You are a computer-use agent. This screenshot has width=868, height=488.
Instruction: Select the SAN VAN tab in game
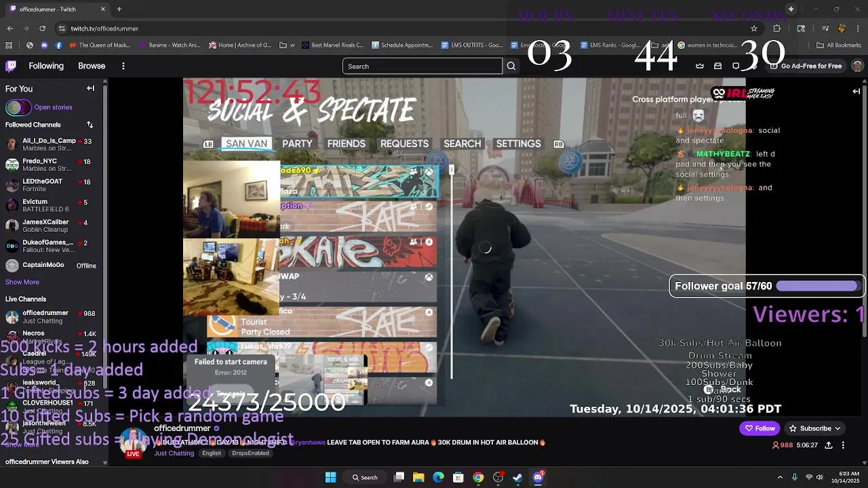(x=246, y=144)
